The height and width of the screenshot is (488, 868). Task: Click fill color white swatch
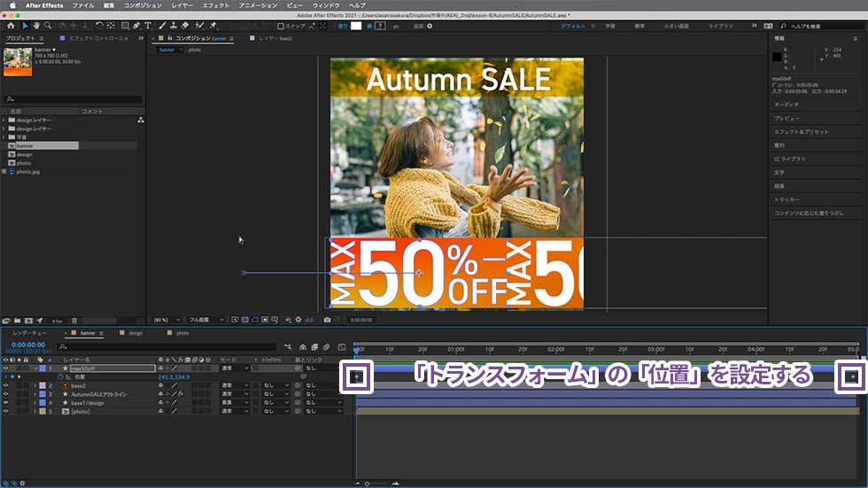pos(356,26)
